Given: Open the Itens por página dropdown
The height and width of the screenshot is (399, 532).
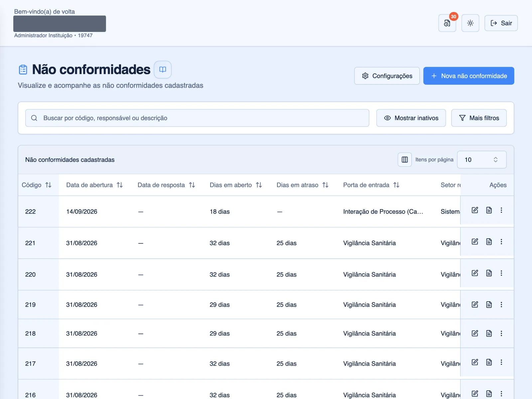Looking at the screenshot, I should pos(482,160).
